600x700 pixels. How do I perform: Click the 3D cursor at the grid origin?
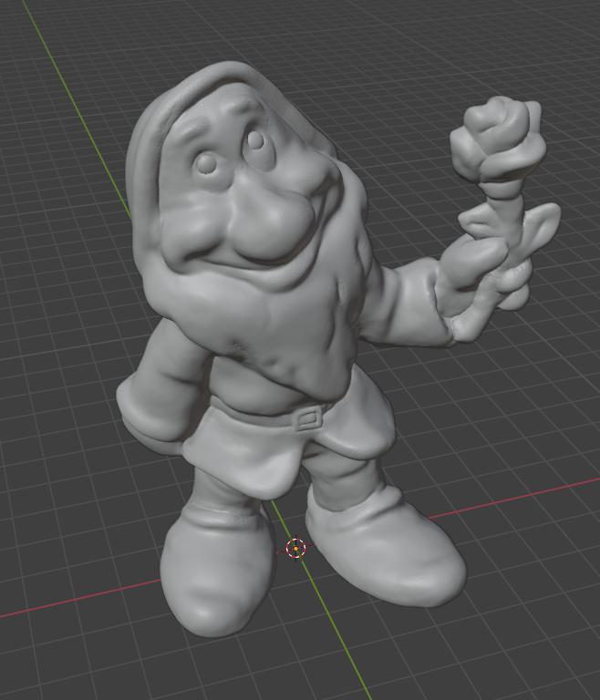tap(295, 548)
